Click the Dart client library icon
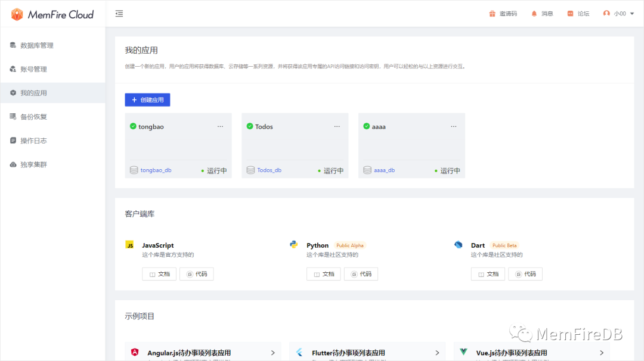Viewport: 644px width, 361px height. pyautogui.click(x=458, y=244)
